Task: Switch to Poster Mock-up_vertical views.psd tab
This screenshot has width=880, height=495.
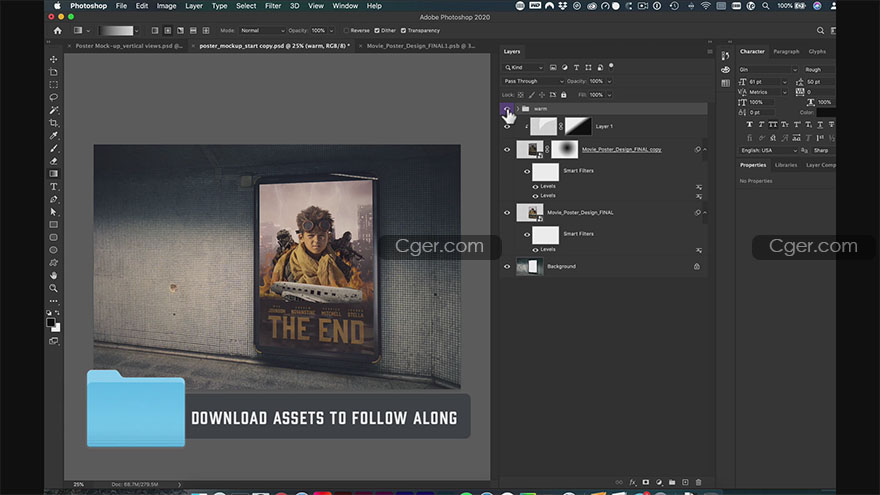Action: [129, 46]
